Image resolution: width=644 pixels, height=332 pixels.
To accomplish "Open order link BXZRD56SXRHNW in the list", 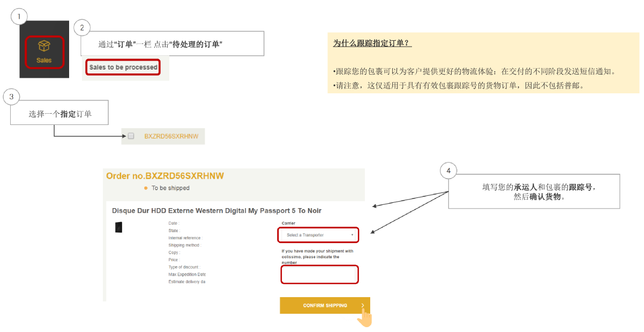I will (171, 136).
